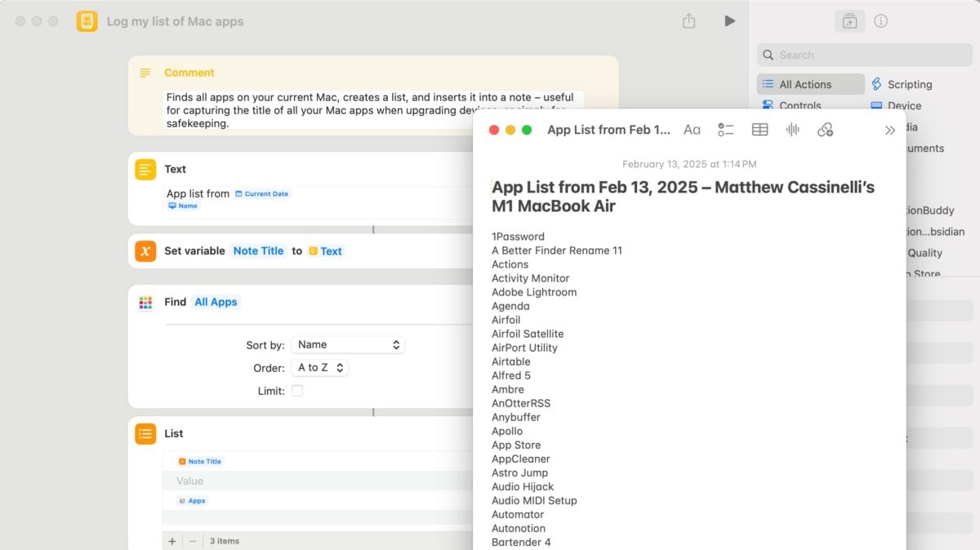Click the link icon in the Notes toolbar
Screen dimensions: 980x550
pos(825,130)
